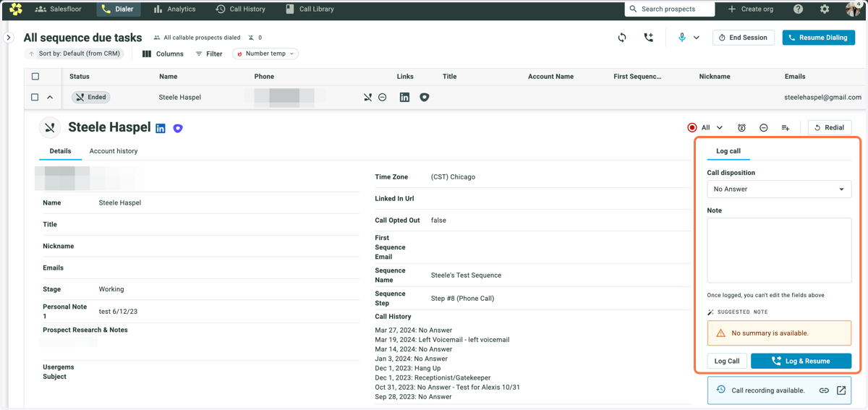Open the Number temp dropdown

265,54
